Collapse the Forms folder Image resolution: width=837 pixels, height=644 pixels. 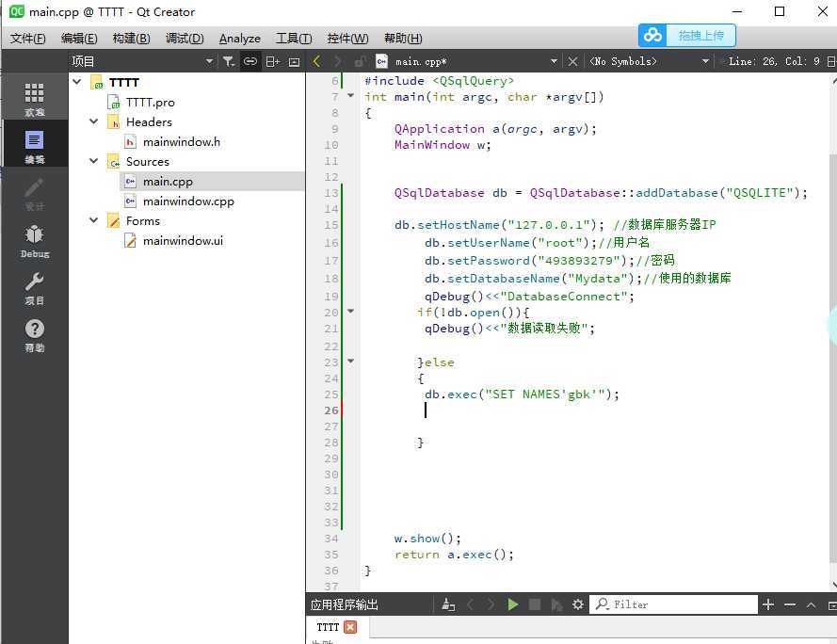pos(94,220)
